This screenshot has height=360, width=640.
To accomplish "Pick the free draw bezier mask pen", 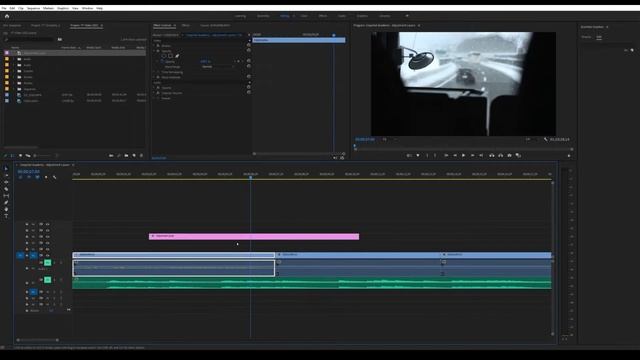I will coord(177,56).
